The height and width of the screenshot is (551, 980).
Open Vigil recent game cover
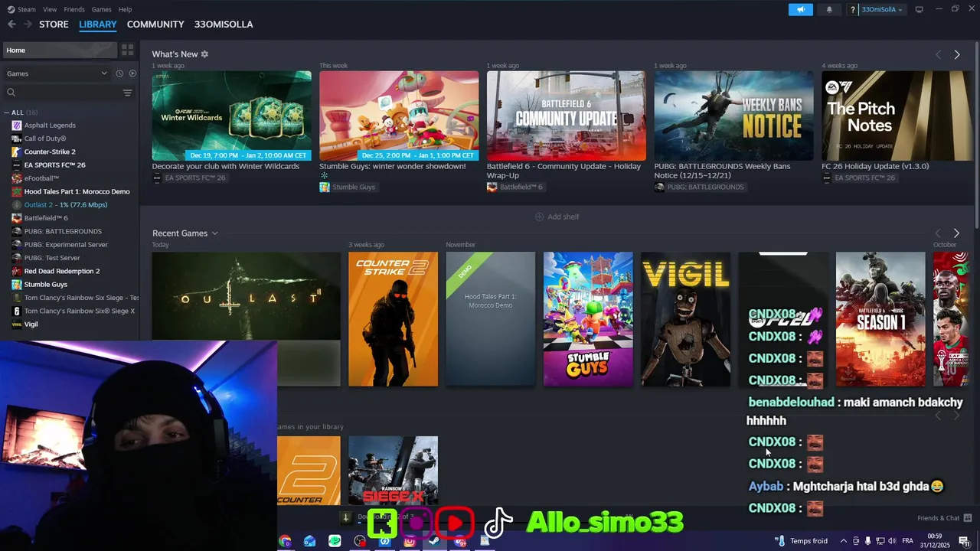pos(685,319)
